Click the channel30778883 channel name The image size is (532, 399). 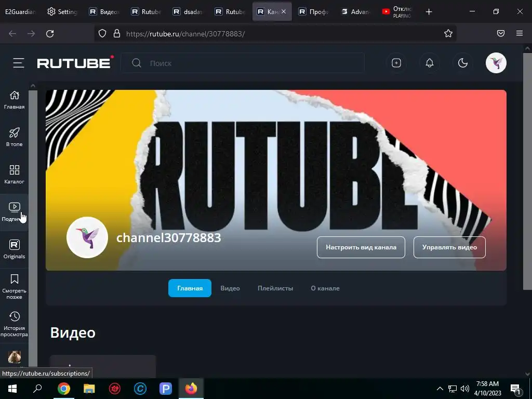(169, 238)
